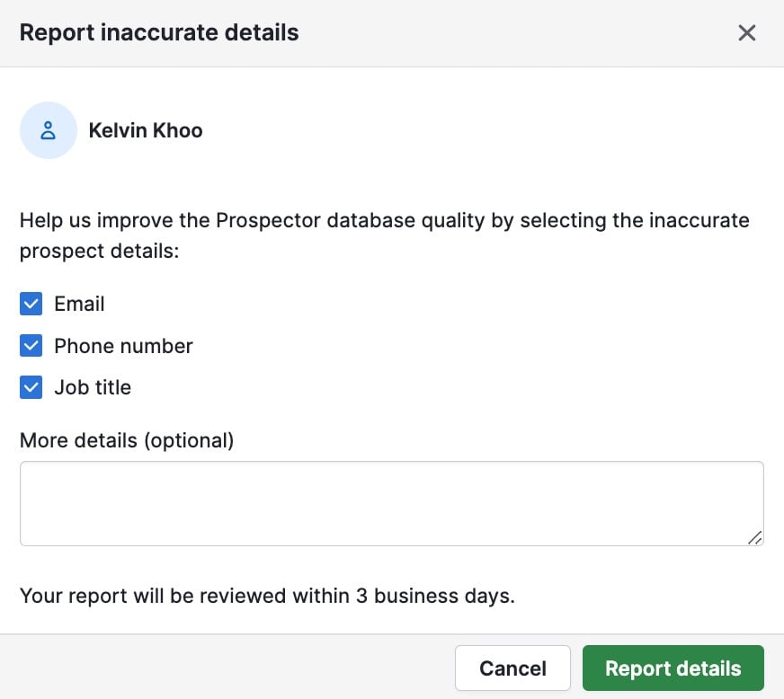Click the review notice about 3 business days
This screenshot has height=699, width=784.
click(x=266, y=595)
